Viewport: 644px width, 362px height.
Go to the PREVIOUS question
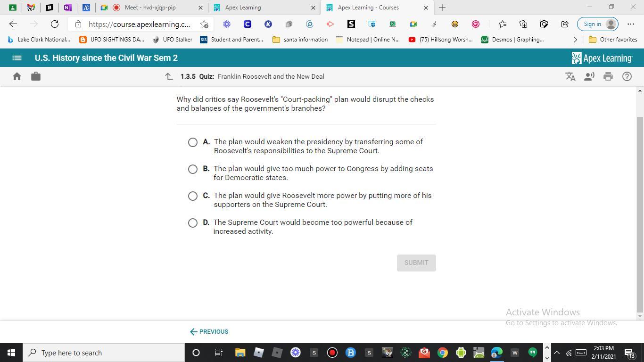click(209, 332)
